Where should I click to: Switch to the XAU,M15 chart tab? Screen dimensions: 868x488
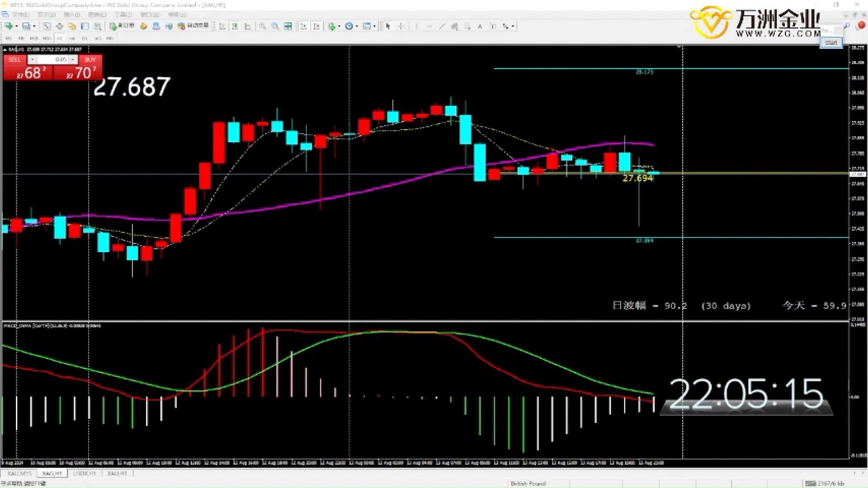tap(19, 473)
